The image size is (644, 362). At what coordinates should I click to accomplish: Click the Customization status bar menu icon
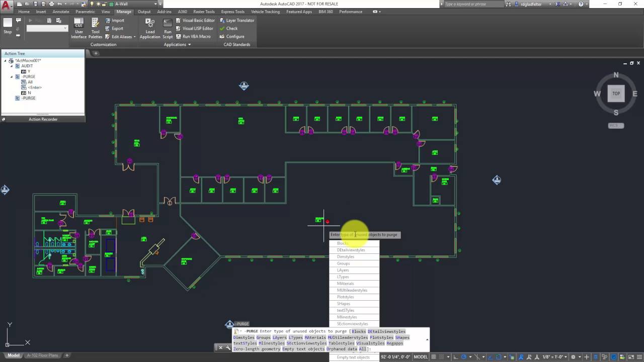pos(639,357)
